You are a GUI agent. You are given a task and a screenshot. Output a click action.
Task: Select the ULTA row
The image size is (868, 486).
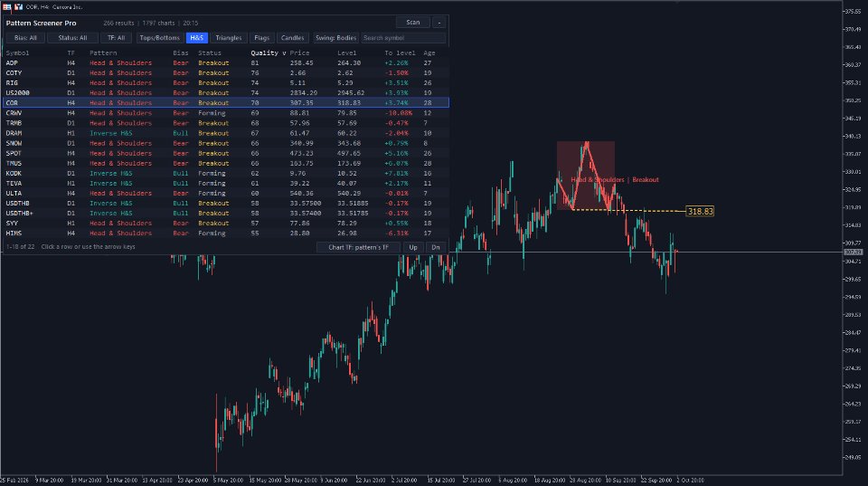[226, 194]
